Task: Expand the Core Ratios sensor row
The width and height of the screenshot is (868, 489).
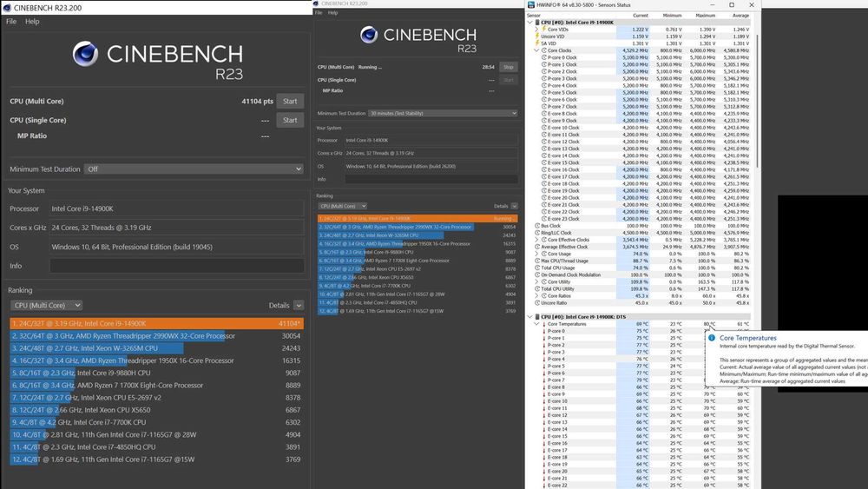Action: [536, 295]
